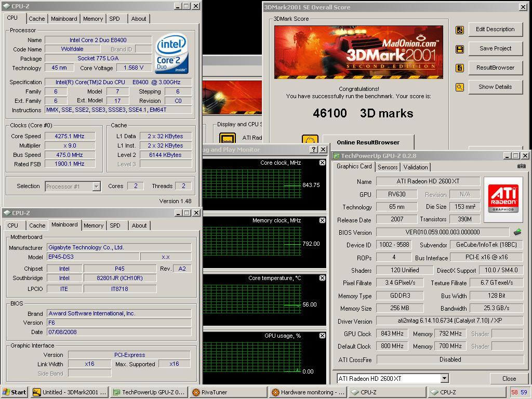532x399 pixels.
Task: Close the Core clock monitor graph
Action: (322, 163)
